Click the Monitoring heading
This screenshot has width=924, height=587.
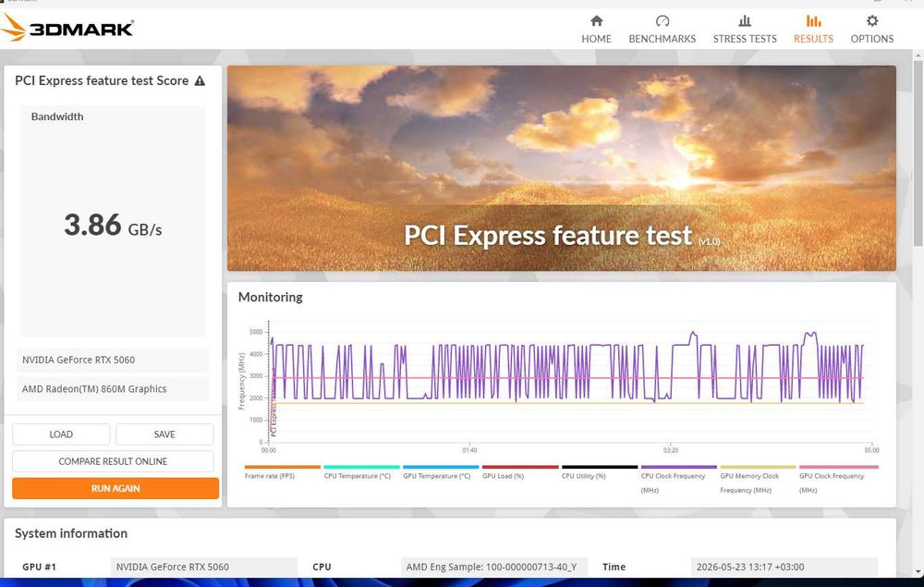click(x=271, y=297)
